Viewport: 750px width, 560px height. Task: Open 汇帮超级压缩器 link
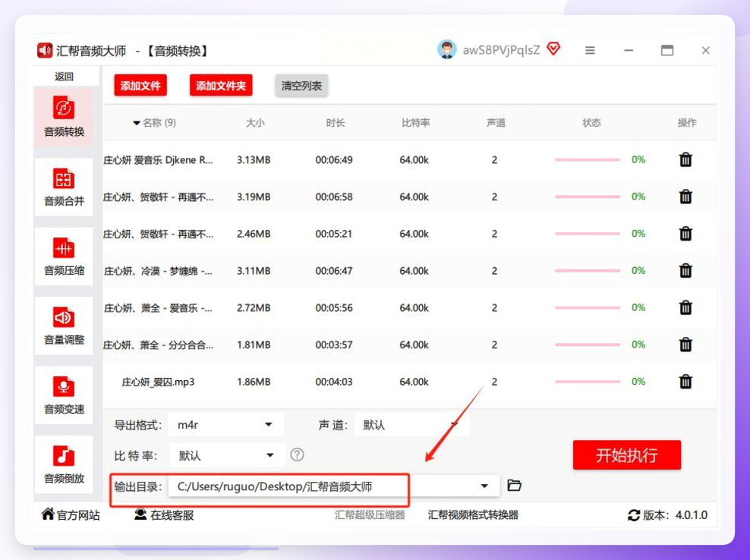(370, 515)
